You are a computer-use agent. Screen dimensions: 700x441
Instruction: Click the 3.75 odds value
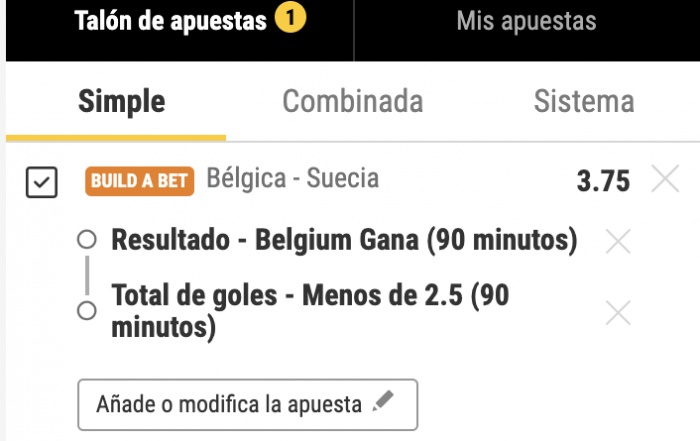603,181
